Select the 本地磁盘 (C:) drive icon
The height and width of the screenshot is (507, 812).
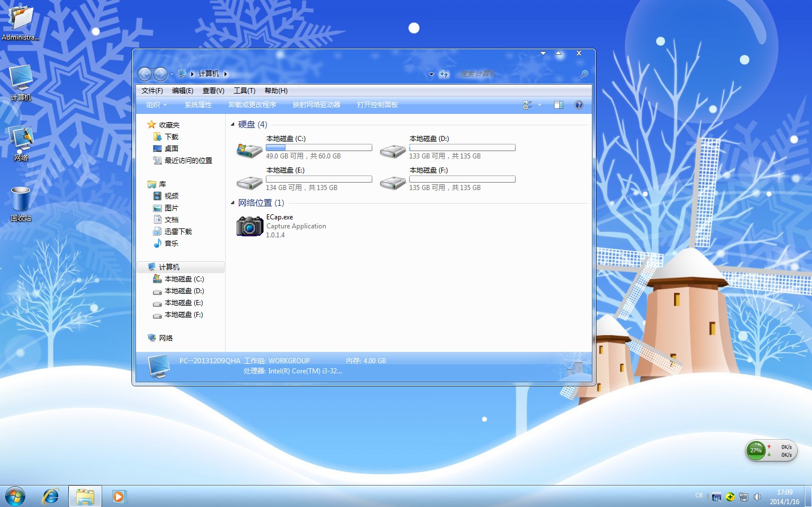click(x=249, y=151)
